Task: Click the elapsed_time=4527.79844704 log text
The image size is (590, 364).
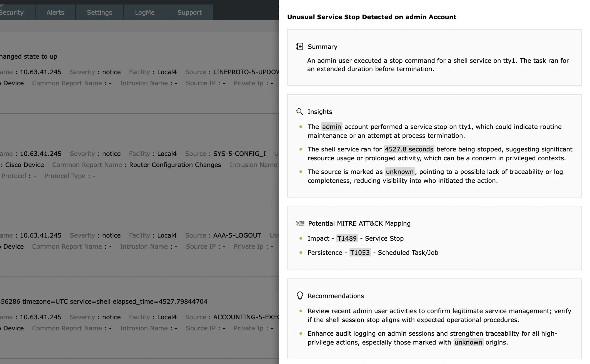Action: (160, 301)
